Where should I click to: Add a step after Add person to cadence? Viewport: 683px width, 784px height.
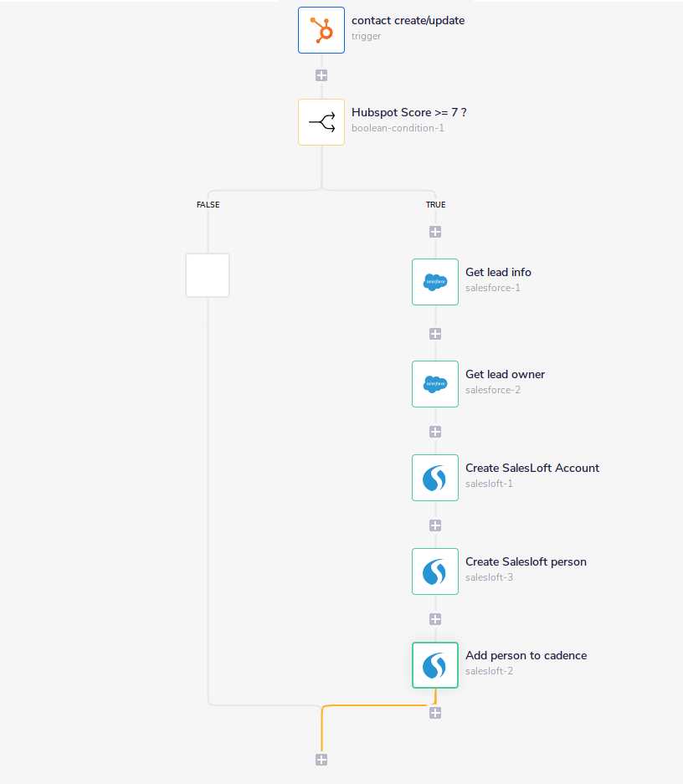coord(434,713)
